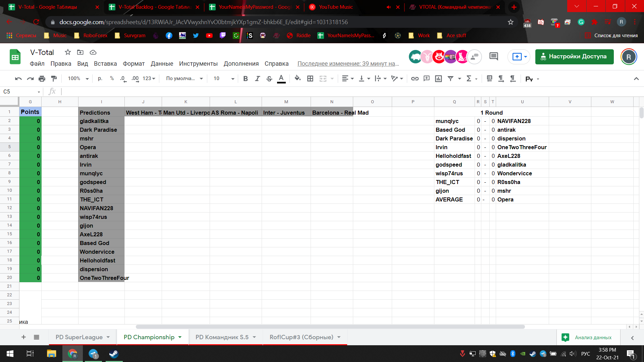This screenshot has width=644, height=362.
Task: Toggle strikethrough formatting
Action: point(269,78)
